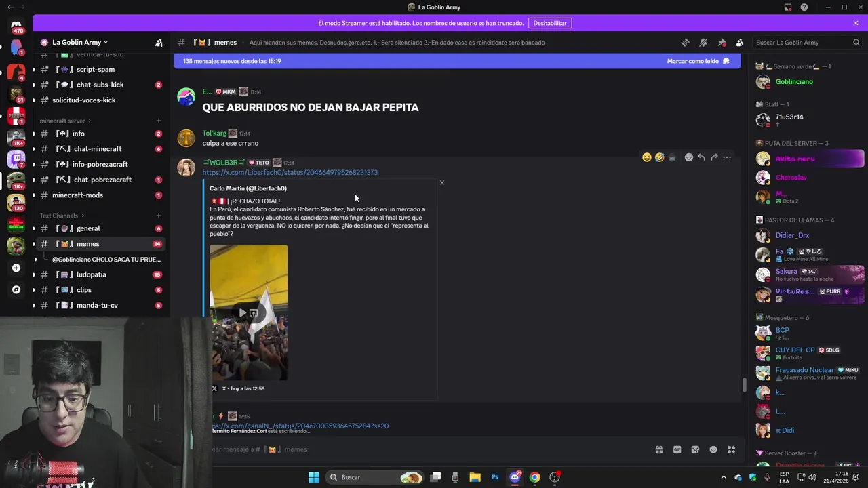Open the general channel
The image size is (868, 488).
pyautogui.click(x=100, y=228)
